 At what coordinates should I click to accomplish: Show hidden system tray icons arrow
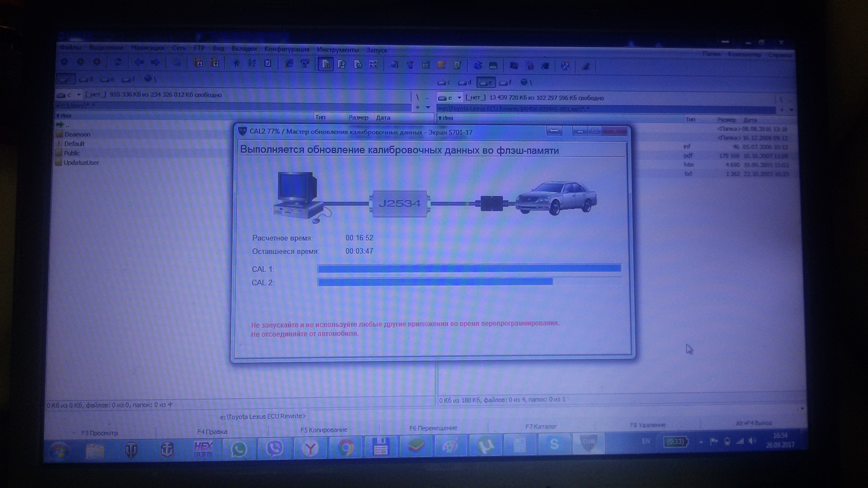point(701,442)
